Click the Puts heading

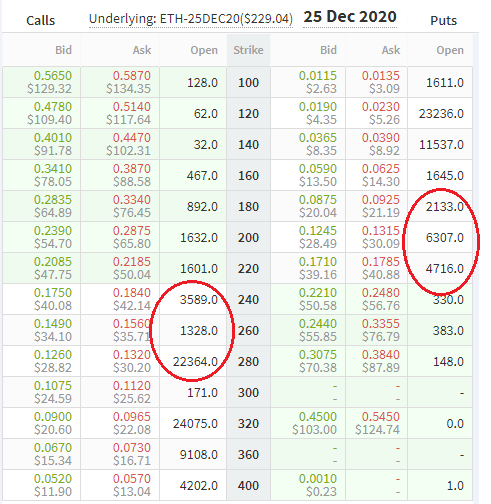(443, 21)
